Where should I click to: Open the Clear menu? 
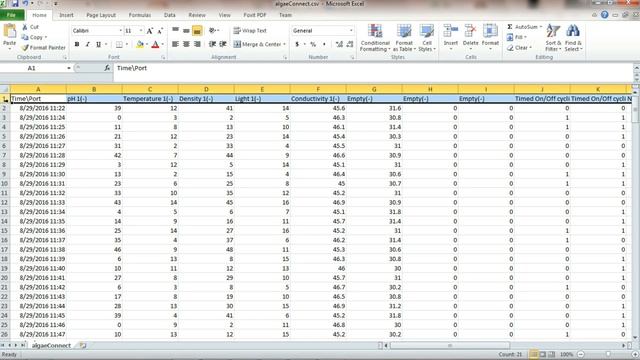[519, 48]
